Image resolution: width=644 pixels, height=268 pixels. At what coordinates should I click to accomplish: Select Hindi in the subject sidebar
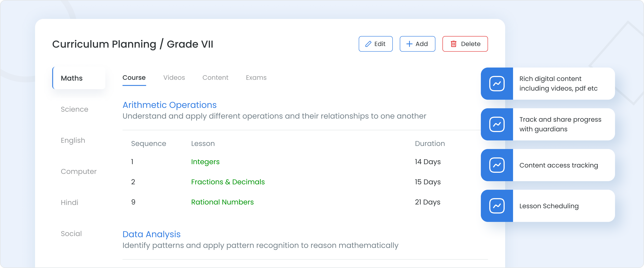click(x=70, y=203)
